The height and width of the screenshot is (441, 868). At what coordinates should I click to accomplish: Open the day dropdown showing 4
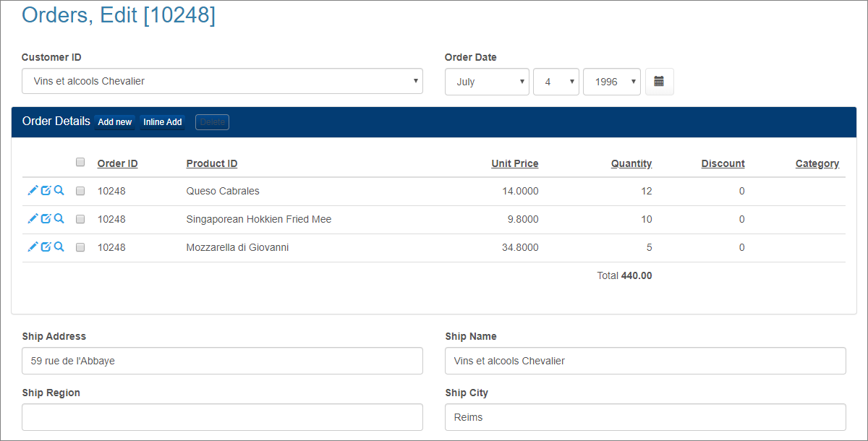[x=556, y=81]
